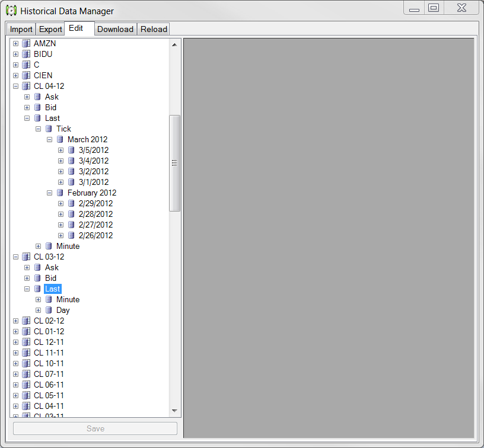Expand Ask under CL 04-12

pos(27,97)
